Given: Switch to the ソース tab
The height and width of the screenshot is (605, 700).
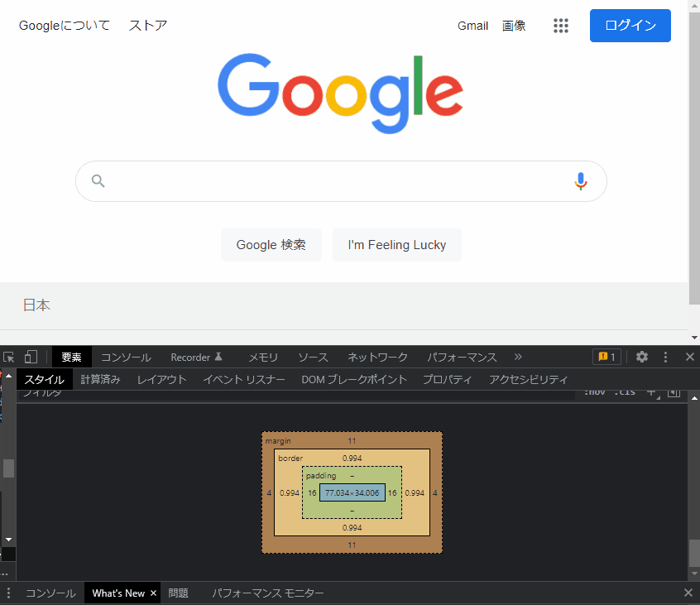Looking at the screenshot, I should (313, 358).
